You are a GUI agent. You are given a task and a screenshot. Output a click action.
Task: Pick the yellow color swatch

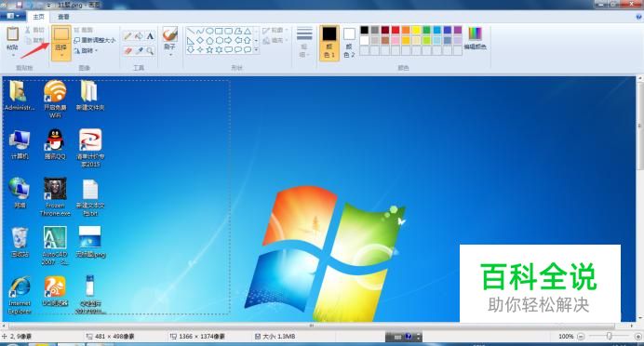click(x=416, y=30)
